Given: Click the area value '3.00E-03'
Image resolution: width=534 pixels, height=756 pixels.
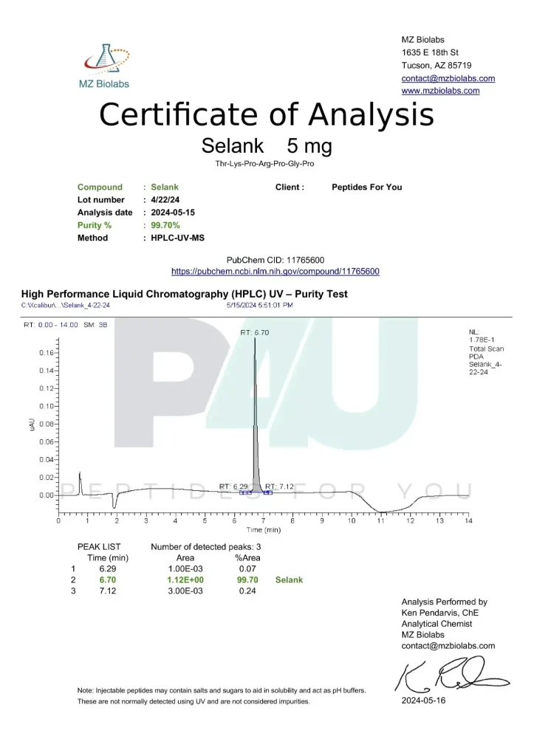Looking at the screenshot, I should tap(185, 591).
